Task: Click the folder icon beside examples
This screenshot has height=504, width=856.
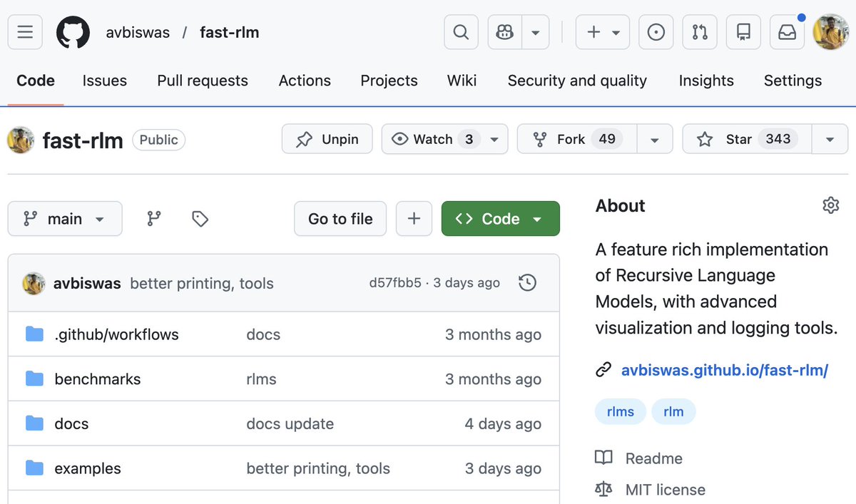Action: coord(34,468)
